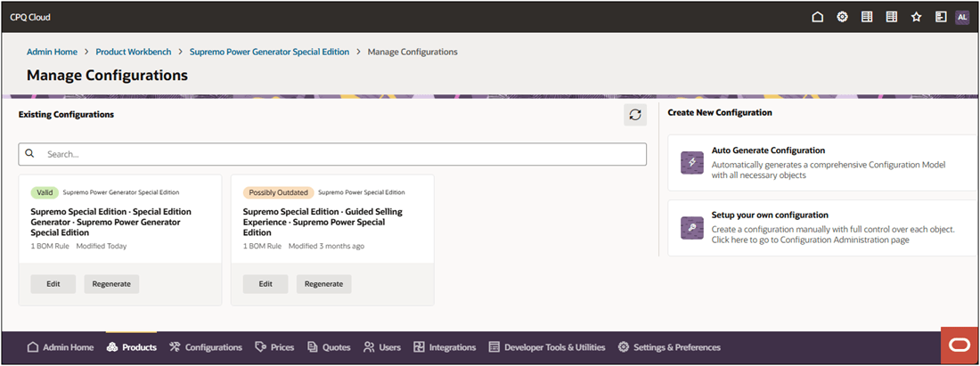Click the Manage Configurations breadcrumb text
Viewport: 980px width, 366px height.
(x=412, y=52)
